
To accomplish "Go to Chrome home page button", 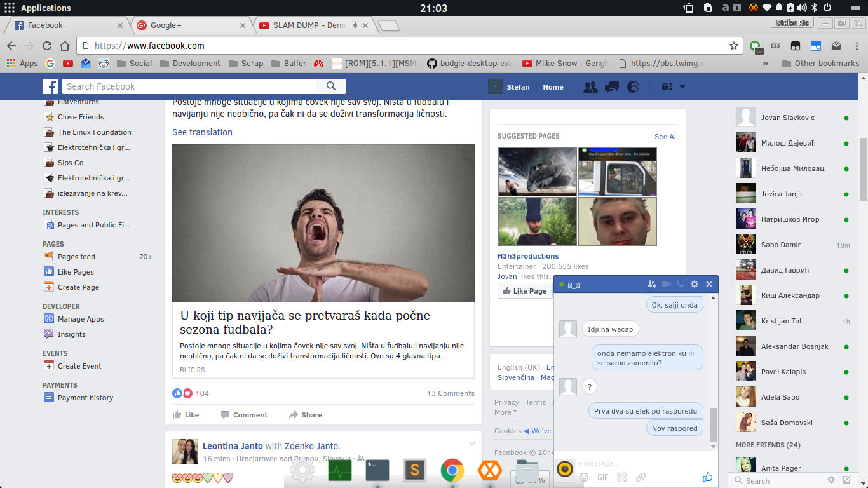I will tap(65, 46).
